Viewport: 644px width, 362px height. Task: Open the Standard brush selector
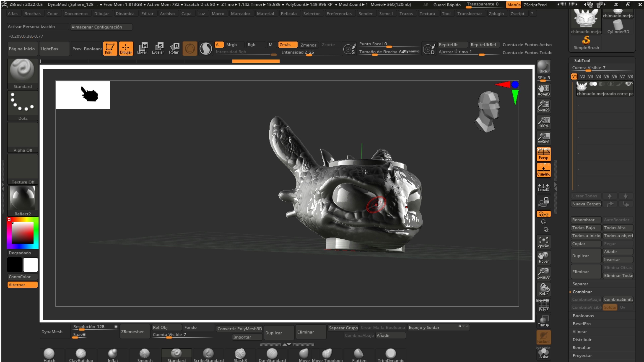click(x=23, y=74)
